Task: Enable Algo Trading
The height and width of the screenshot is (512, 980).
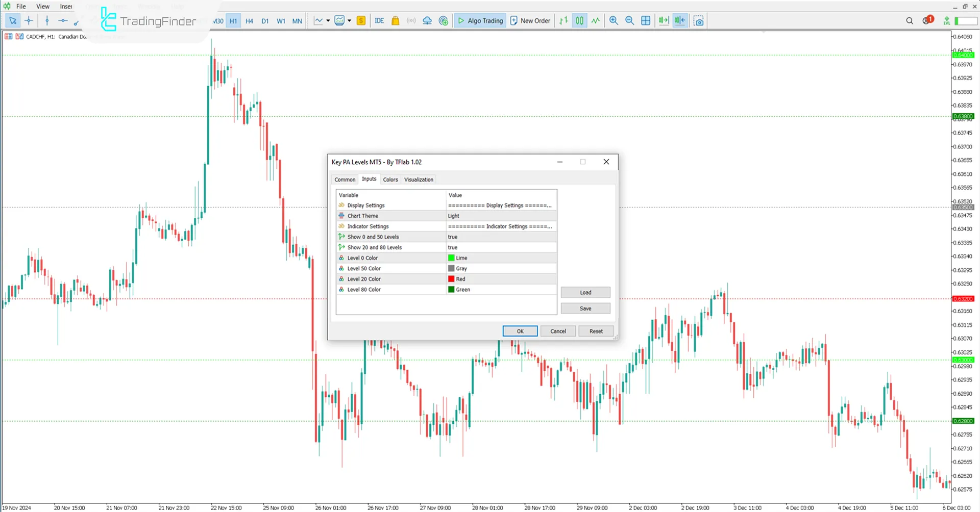Action: 480,20
